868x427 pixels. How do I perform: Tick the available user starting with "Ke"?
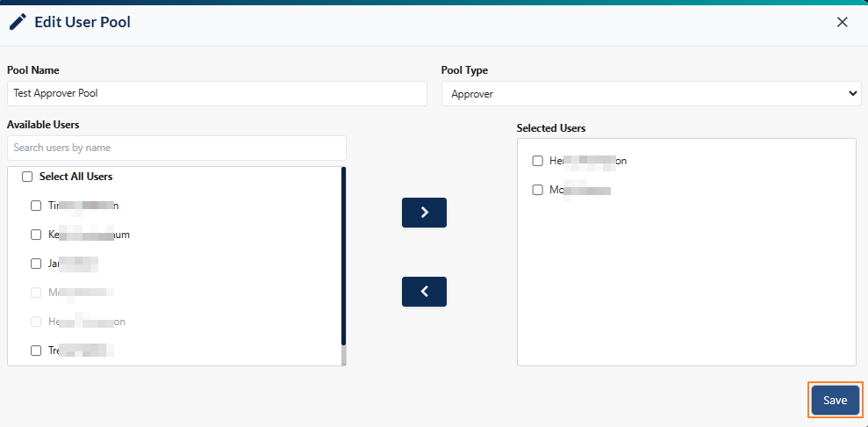(36, 235)
